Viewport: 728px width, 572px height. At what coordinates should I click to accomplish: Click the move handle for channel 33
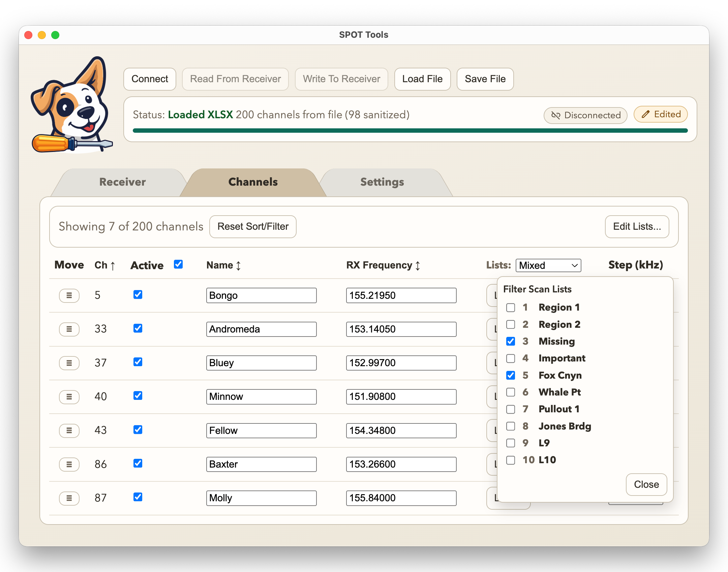point(69,329)
